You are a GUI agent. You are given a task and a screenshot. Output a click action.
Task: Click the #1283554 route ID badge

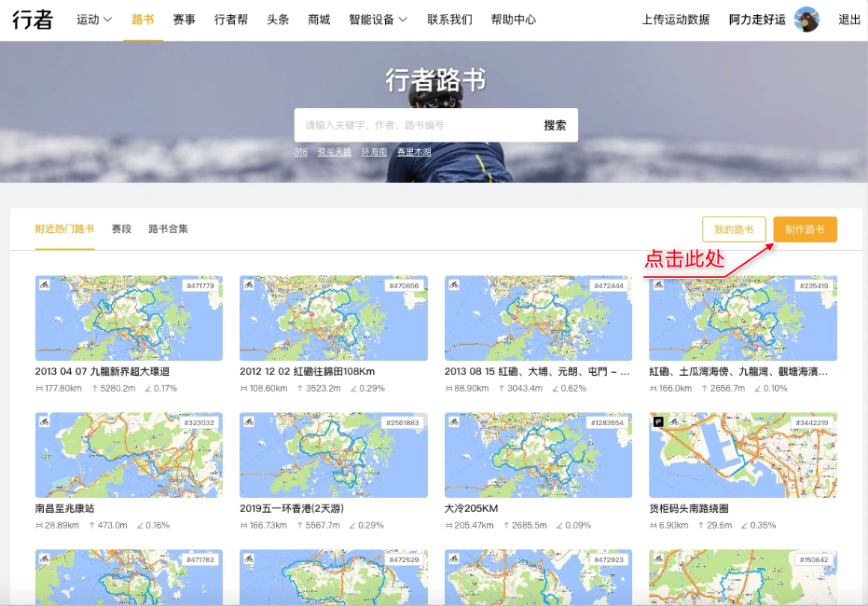605,422
